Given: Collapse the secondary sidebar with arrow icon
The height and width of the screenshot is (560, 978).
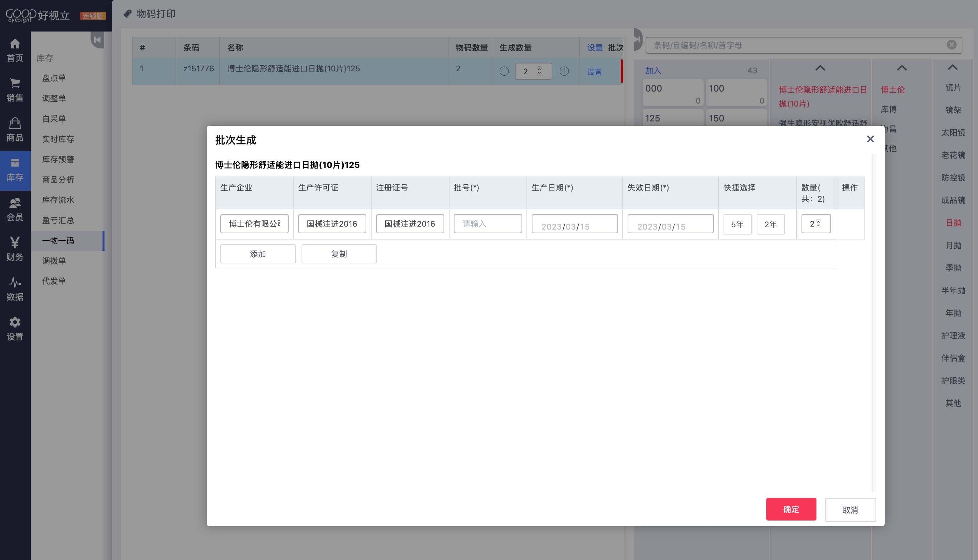Looking at the screenshot, I should (97, 39).
